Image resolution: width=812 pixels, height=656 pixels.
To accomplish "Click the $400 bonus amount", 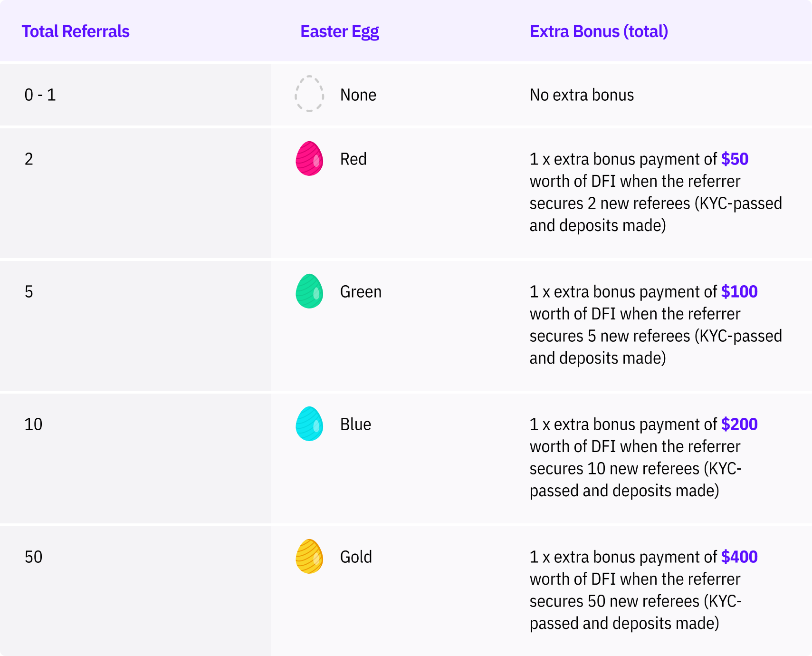I will pos(739,557).
